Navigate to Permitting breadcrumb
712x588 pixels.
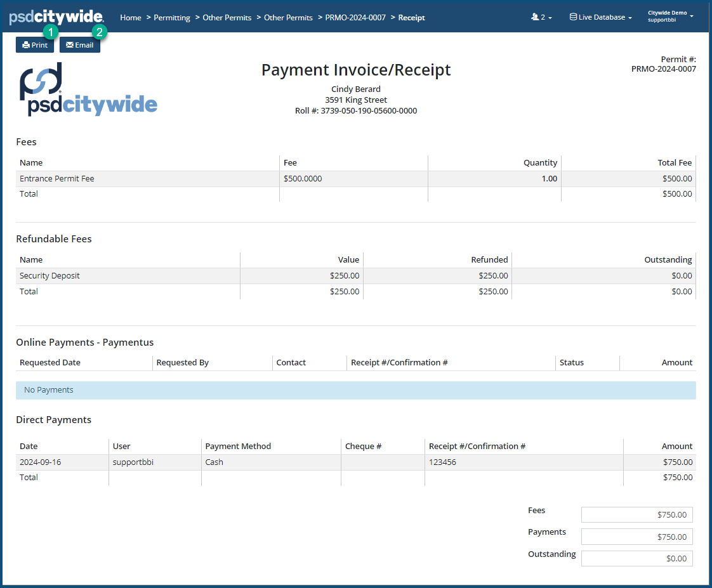tap(172, 18)
